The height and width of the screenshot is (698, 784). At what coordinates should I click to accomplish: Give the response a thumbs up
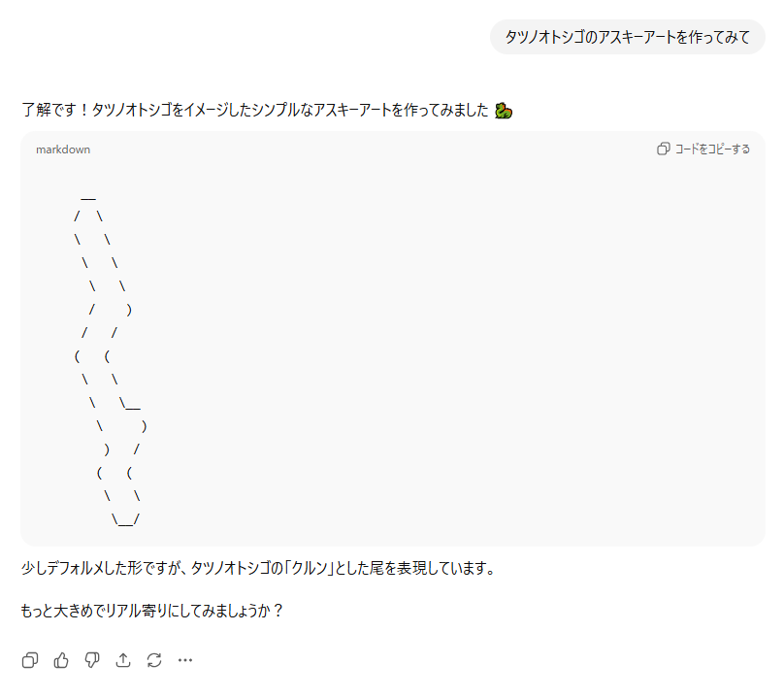(x=61, y=660)
